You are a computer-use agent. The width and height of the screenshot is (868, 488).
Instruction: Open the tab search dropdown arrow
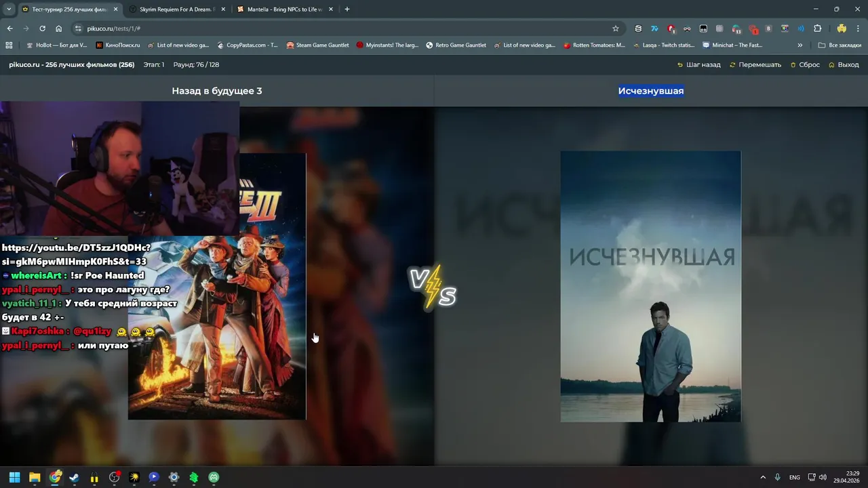click(9, 9)
